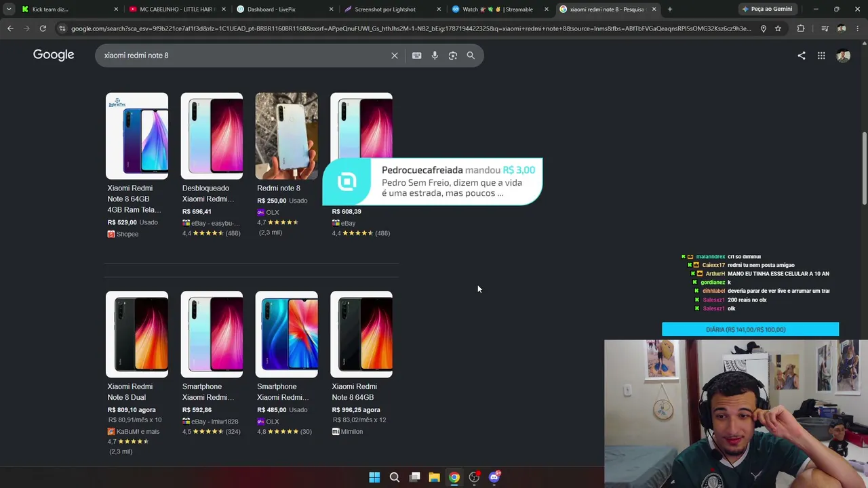Click the 'R$ 250,00' price text
The image size is (868, 488).
coord(271,201)
